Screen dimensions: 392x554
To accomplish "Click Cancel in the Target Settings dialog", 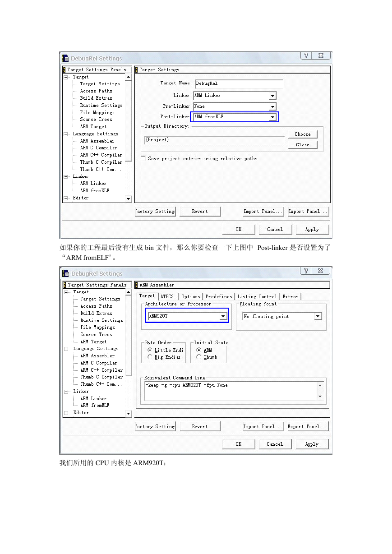I will [x=275, y=229].
